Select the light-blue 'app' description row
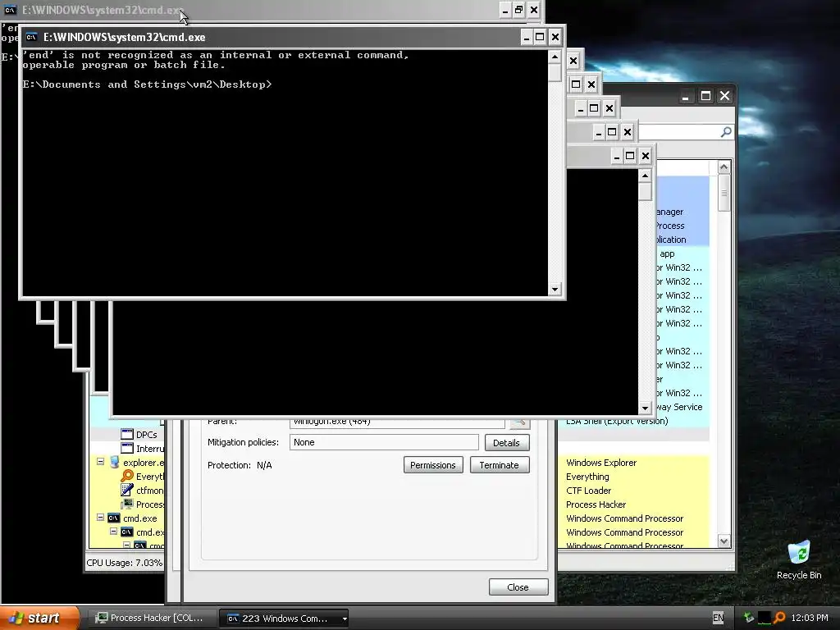Viewport: 840px width, 630px height. [682, 253]
